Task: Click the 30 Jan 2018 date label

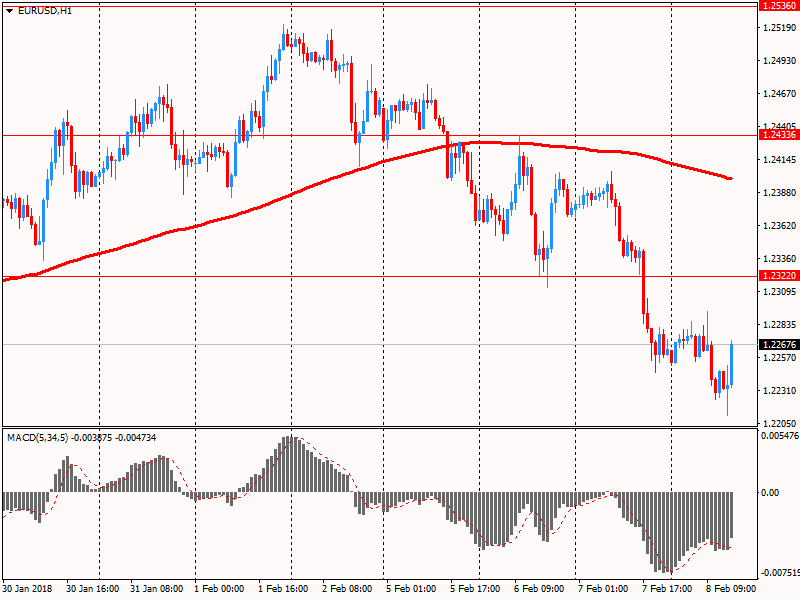Action: (27, 588)
